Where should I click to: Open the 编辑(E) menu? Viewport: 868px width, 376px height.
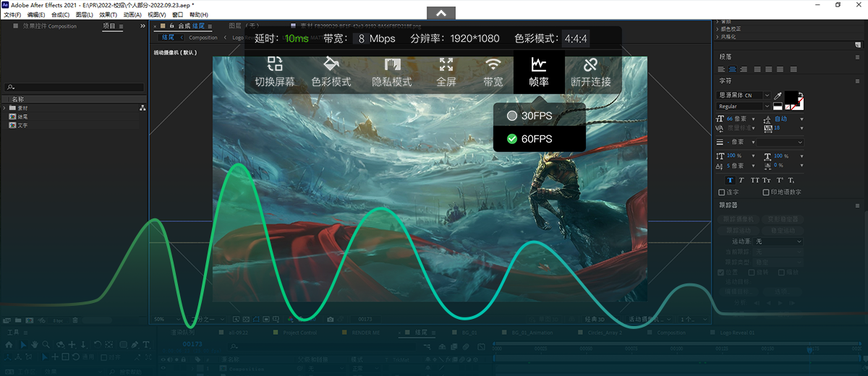(36, 14)
